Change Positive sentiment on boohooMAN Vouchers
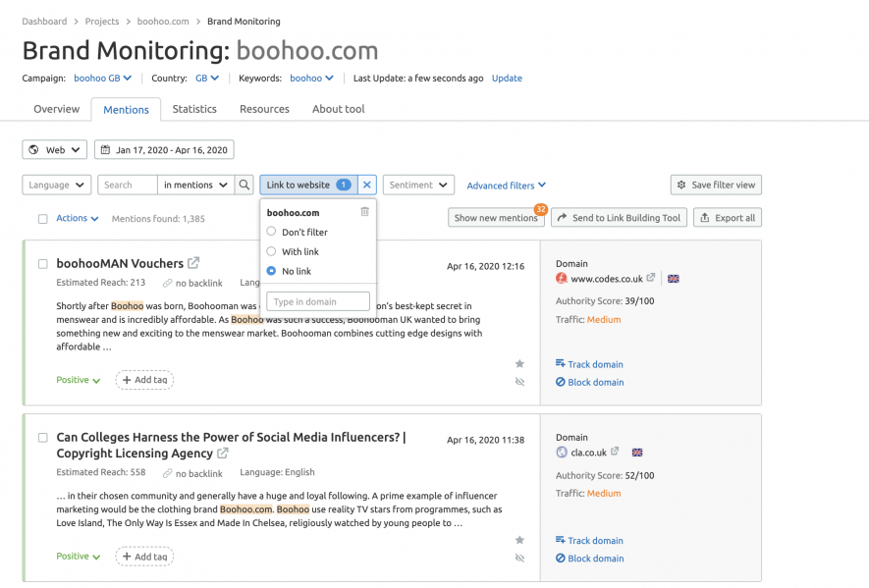Screen dimensions: 869x588 79,380
